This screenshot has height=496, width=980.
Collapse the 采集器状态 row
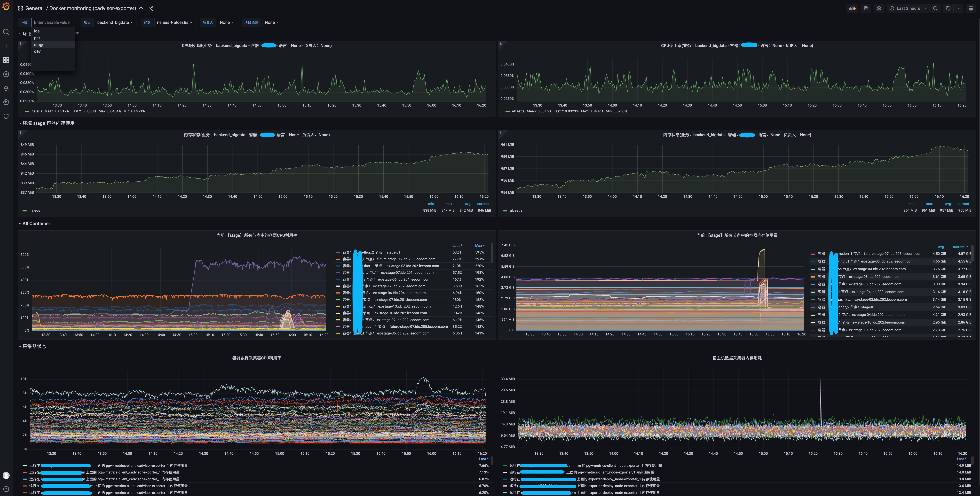[33, 347]
